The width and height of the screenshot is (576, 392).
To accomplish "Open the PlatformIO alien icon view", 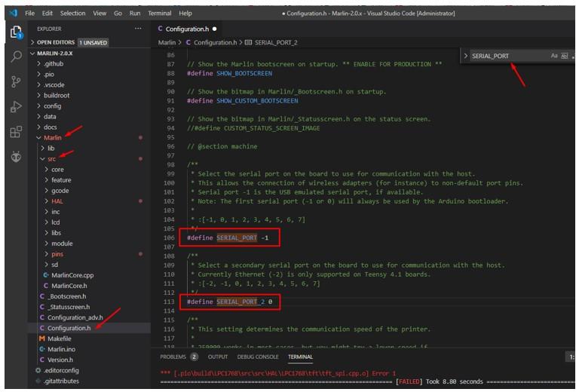I will pyautogui.click(x=16, y=157).
